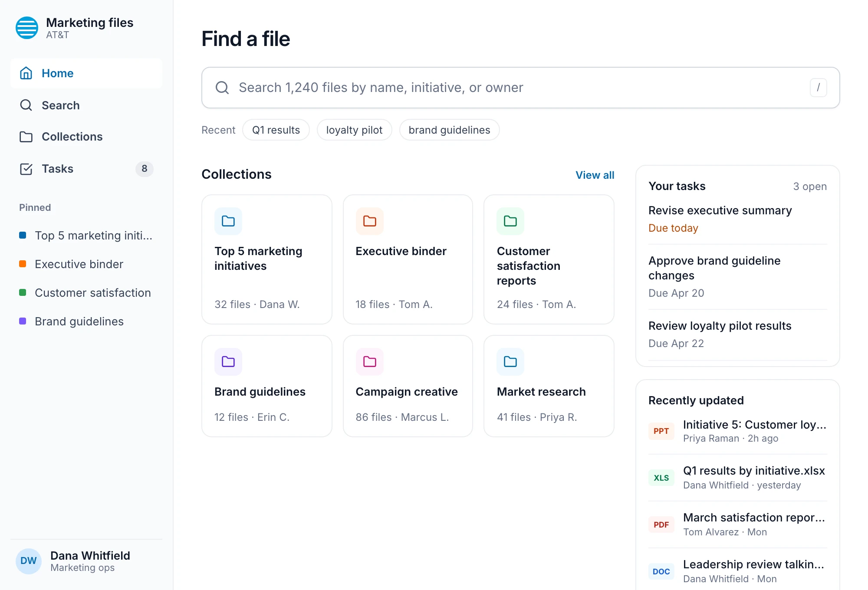Image resolution: width=868 pixels, height=590 pixels.
Task: Open pinned Brand guidelines collection
Action: click(86, 321)
